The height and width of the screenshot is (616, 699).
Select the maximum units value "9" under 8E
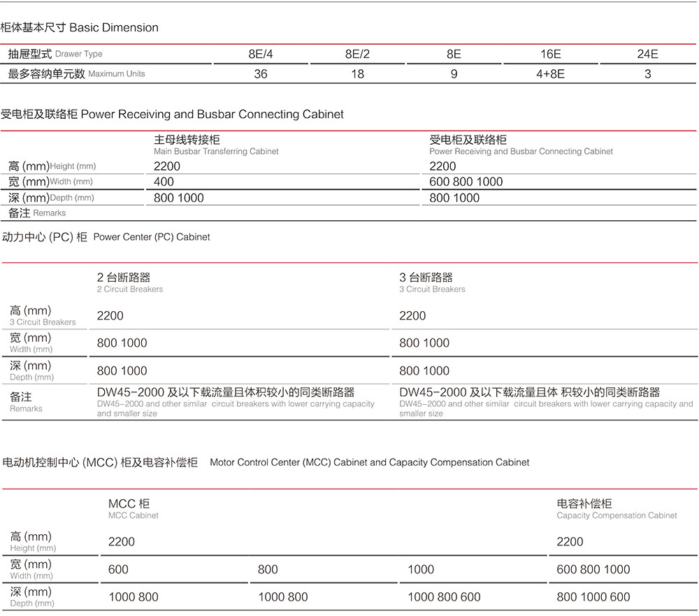click(x=454, y=74)
